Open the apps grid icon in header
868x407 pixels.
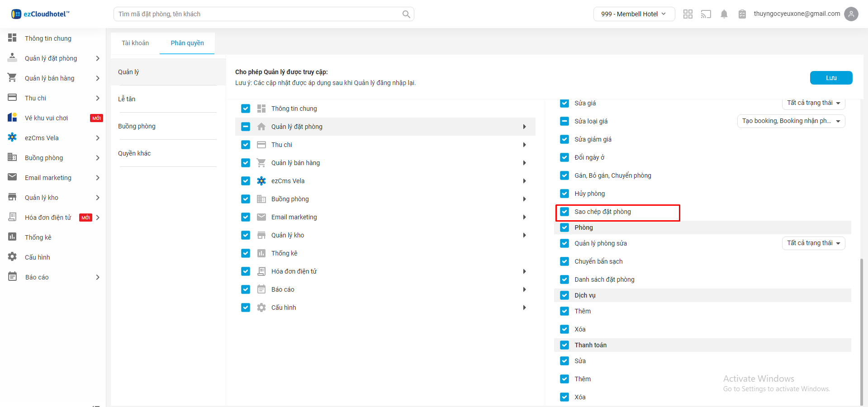[x=688, y=14]
